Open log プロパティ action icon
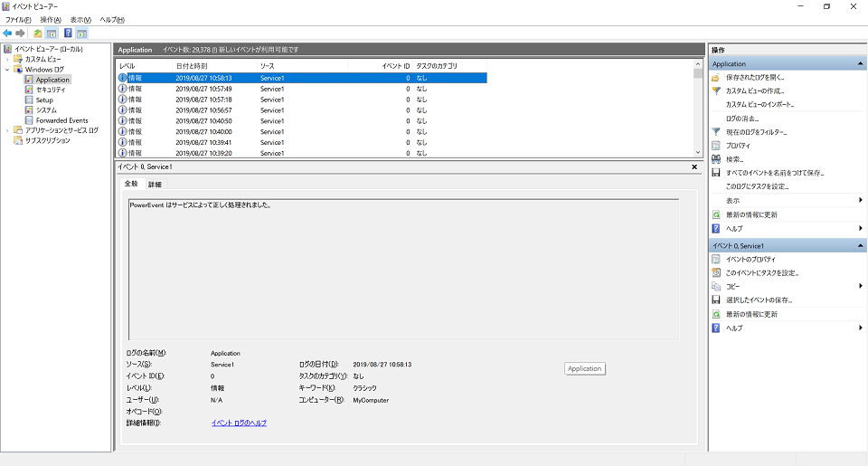Screen dimensions: 868x466 click(x=716, y=146)
